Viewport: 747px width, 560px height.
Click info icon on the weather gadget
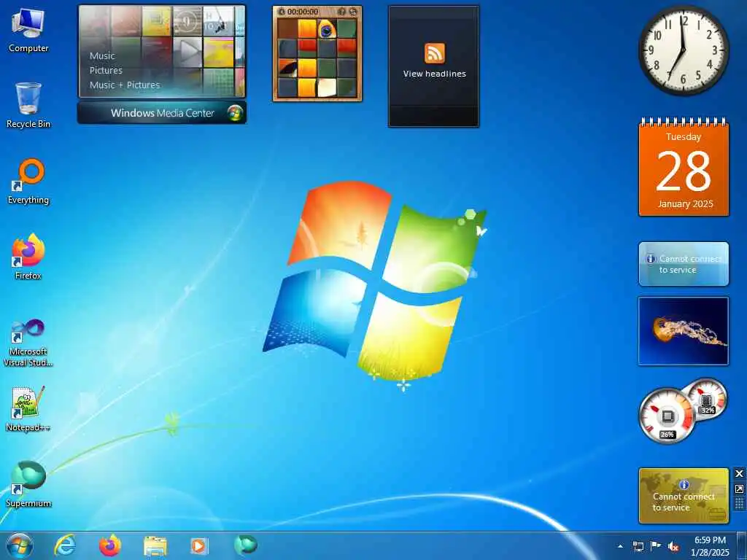click(650, 259)
